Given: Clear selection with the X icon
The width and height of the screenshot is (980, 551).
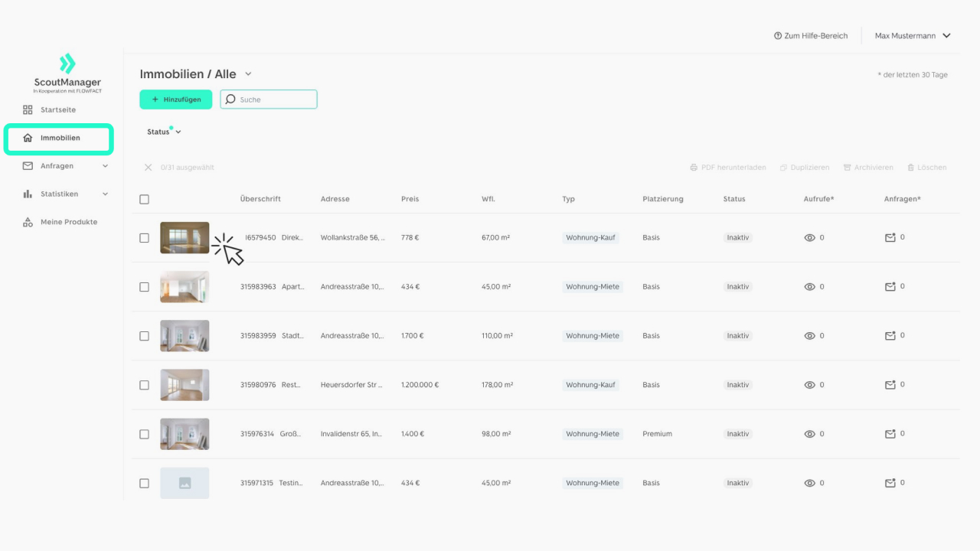Looking at the screenshot, I should pos(149,168).
